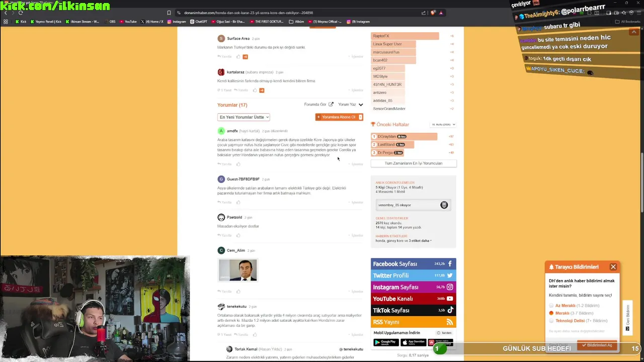The height and width of the screenshot is (362, 644).
Task: Like the Cem_Alim comment thumbs-up
Action: pyautogui.click(x=238, y=291)
